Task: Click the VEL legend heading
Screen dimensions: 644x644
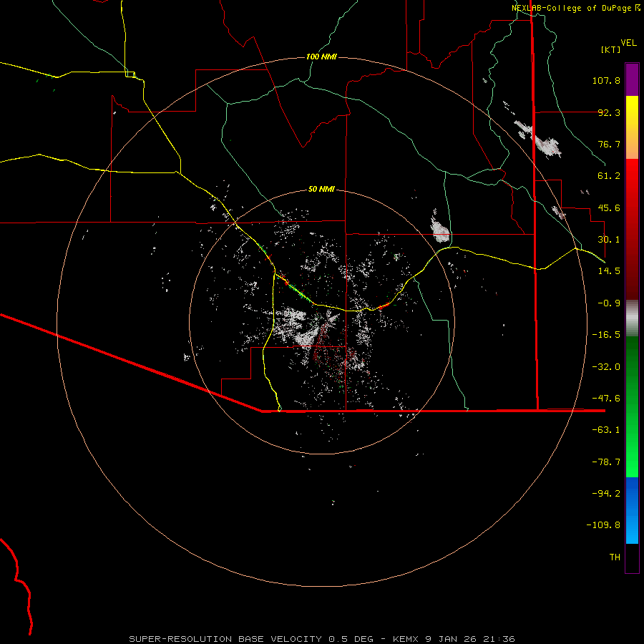Action: 628,43
